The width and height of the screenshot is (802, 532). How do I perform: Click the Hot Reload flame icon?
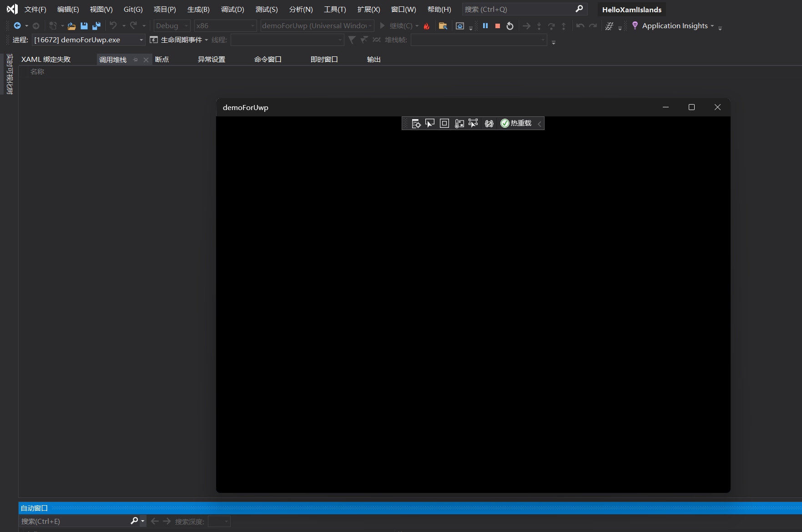point(426,26)
